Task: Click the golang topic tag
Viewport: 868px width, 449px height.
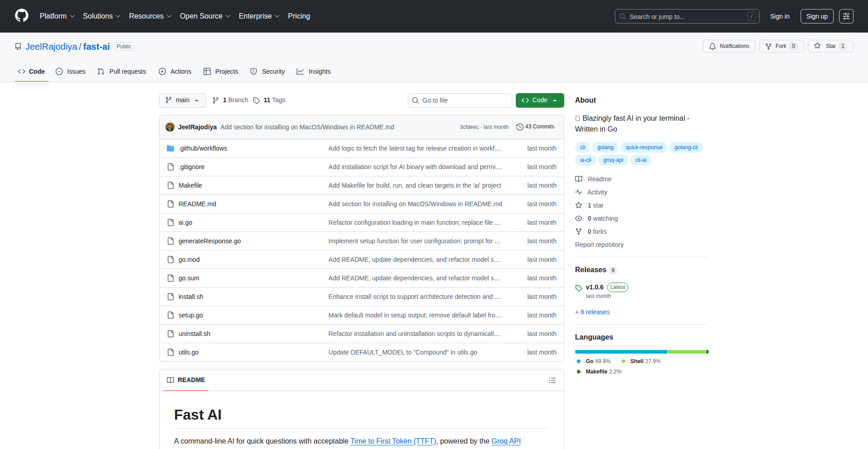Action: (x=605, y=147)
